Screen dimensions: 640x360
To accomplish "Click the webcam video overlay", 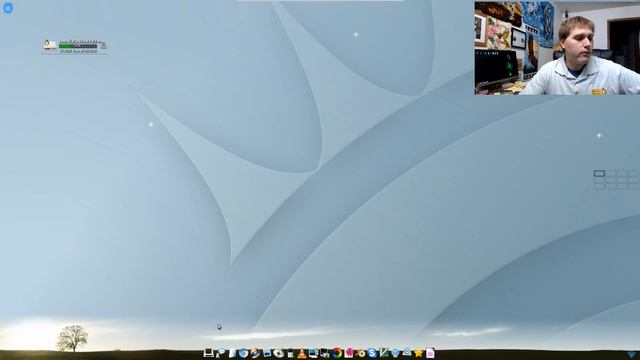I will pyautogui.click(x=557, y=48).
